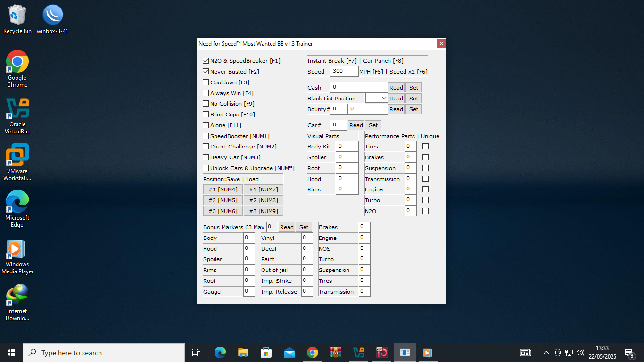
Task: Save position #1 with the [NUM4] button
Action: pos(223,189)
